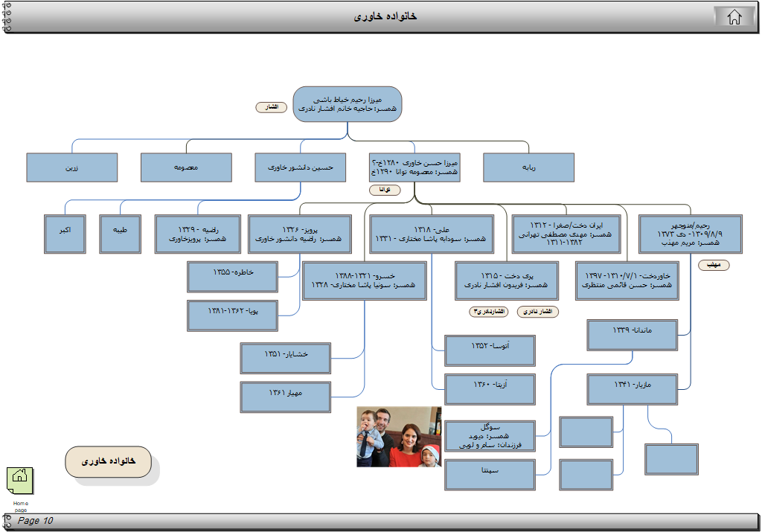
Task: Open the green Home page icon
Action: (x=20, y=480)
